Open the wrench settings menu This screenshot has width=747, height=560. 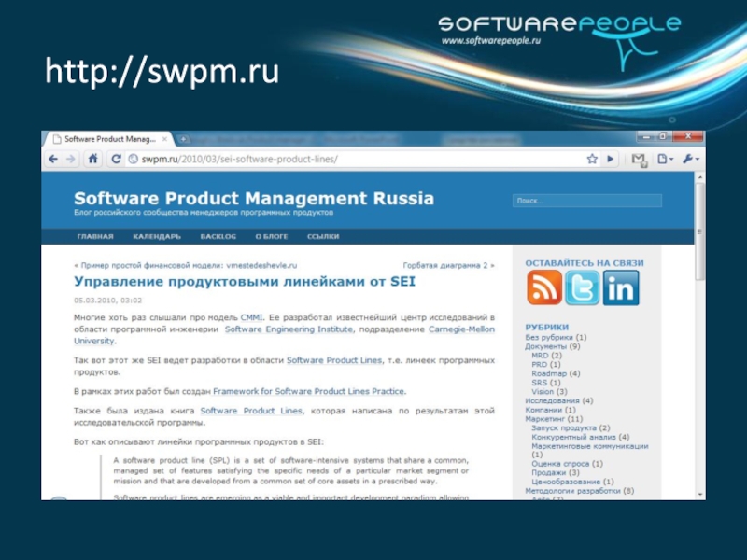690,159
